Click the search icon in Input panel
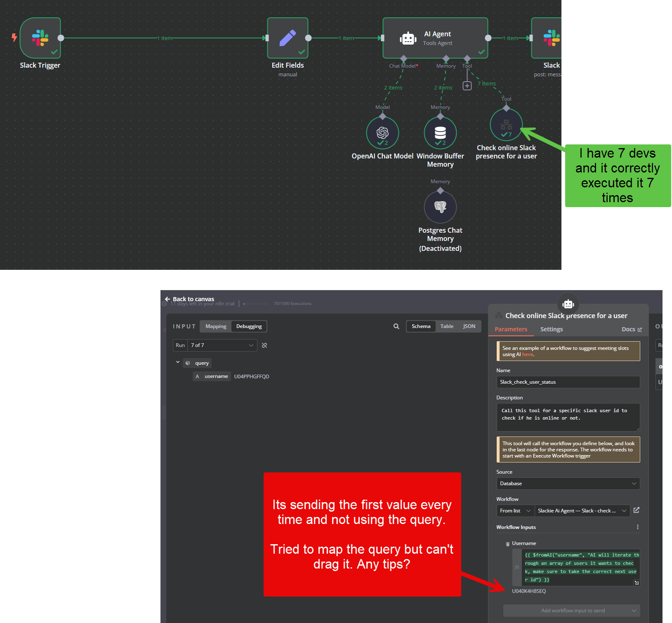The height and width of the screenshot is (623, 672). coord(396,326)
